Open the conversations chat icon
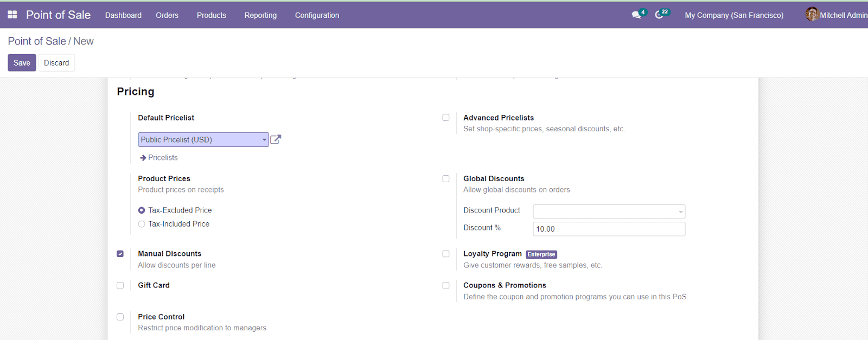The image size is (868, 340). point(636,15)
